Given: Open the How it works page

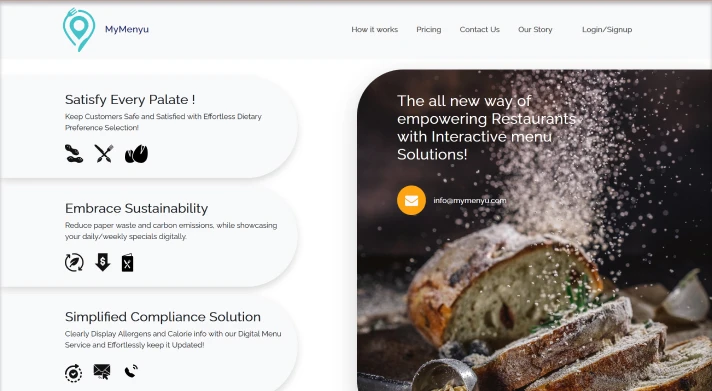Looking at the screenshot, I should click(x=375, y=30).
